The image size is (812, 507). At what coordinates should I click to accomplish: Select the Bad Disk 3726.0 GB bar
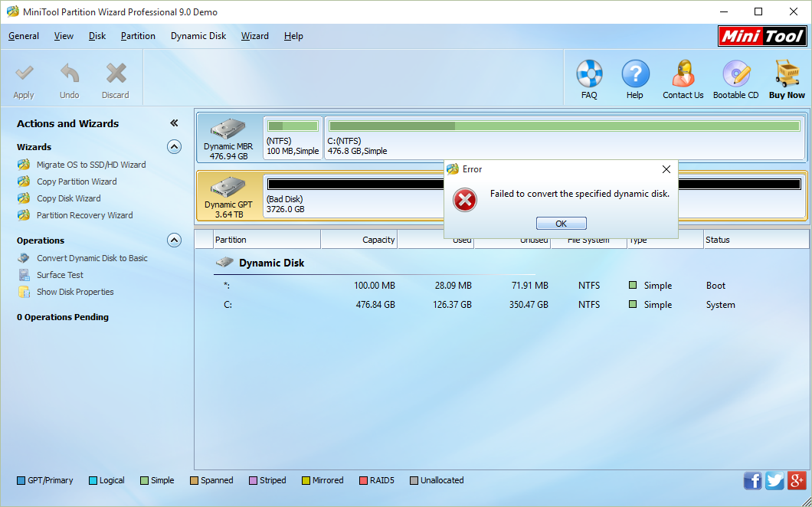(534, 196)
